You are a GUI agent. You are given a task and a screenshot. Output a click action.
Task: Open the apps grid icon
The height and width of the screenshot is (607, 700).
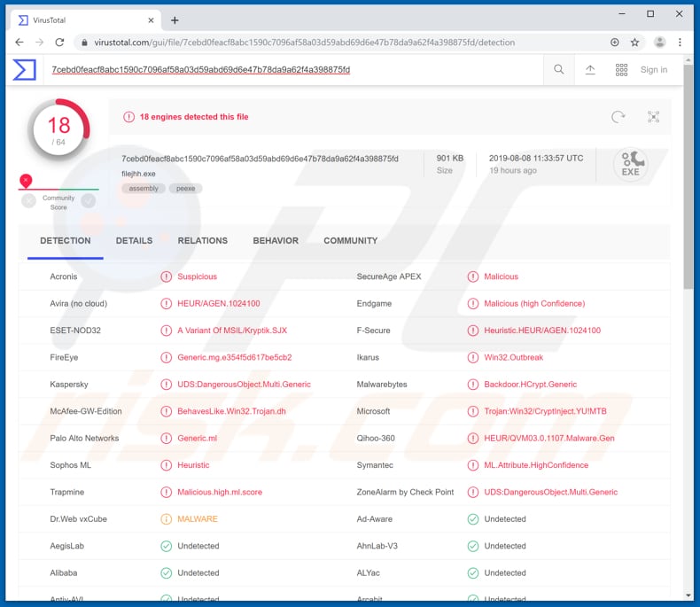pyautogui.click(x=621, y=70)
